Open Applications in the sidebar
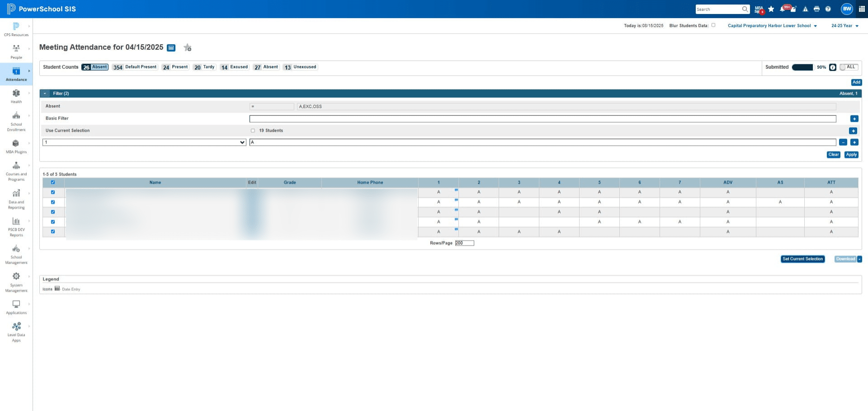868x411 pixels. click(x=16, y=308)
